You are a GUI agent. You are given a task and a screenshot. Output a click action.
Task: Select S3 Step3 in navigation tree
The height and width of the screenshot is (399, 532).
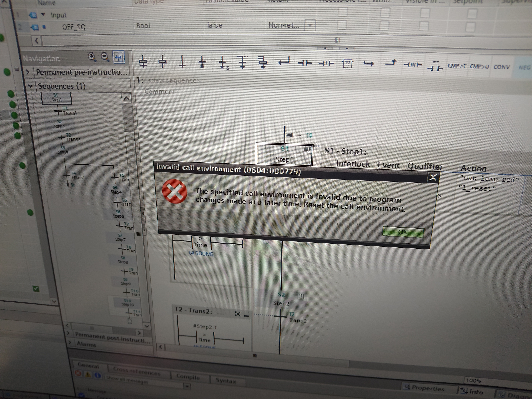coord(63,150)
